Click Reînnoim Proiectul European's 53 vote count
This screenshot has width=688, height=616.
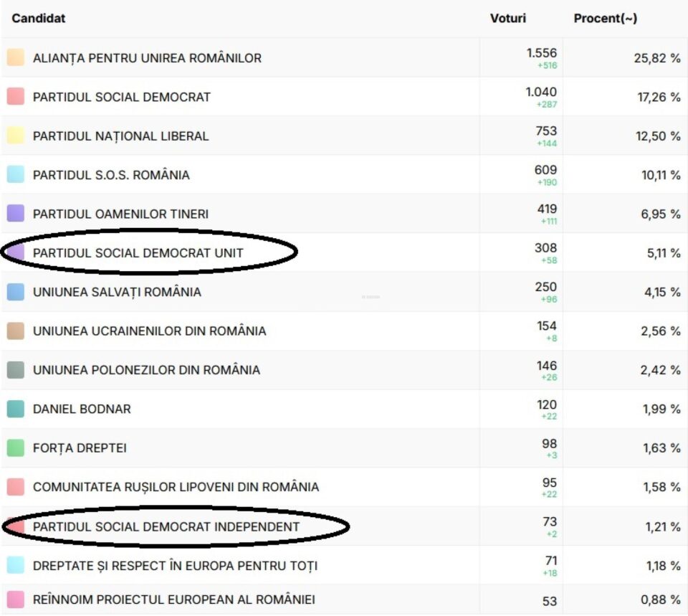(x=550, y=602)
